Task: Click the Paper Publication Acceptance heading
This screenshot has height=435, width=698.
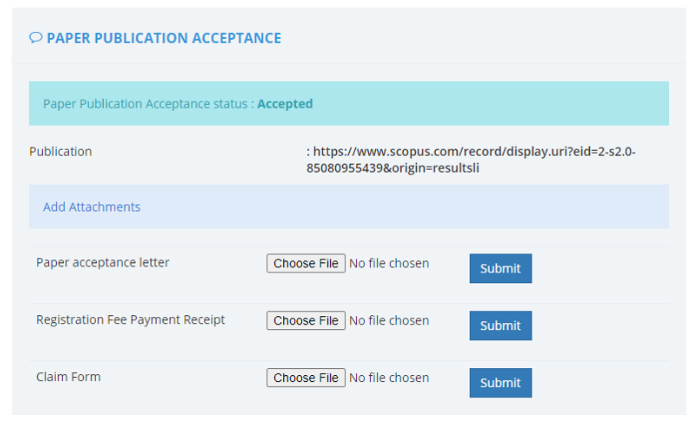Action: [164, 38]
